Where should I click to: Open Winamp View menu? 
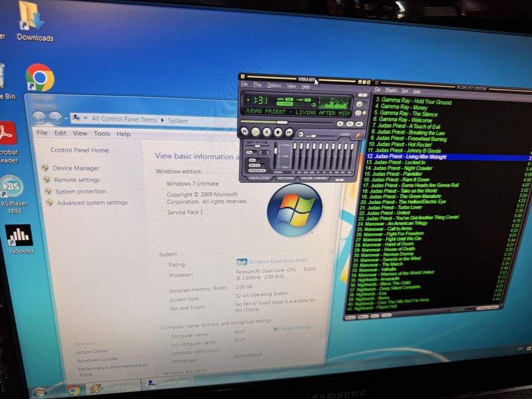tap(291, 86)
